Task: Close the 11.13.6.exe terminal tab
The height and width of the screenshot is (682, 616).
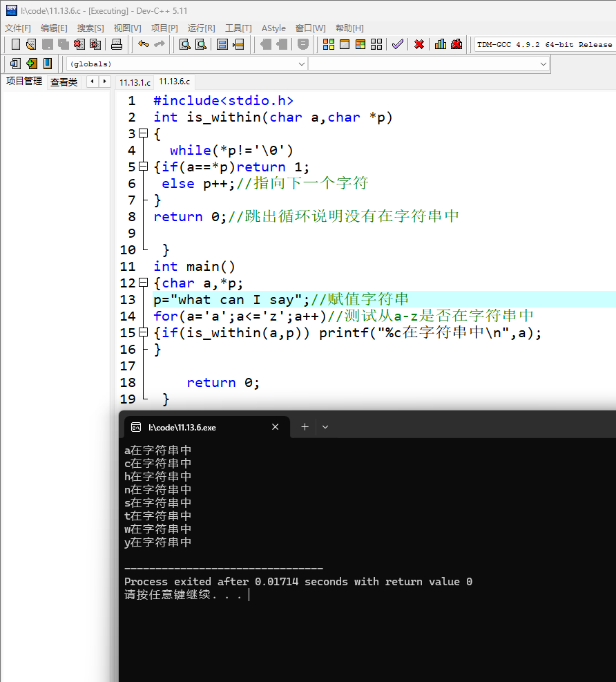Action: (x=275, y=427)
